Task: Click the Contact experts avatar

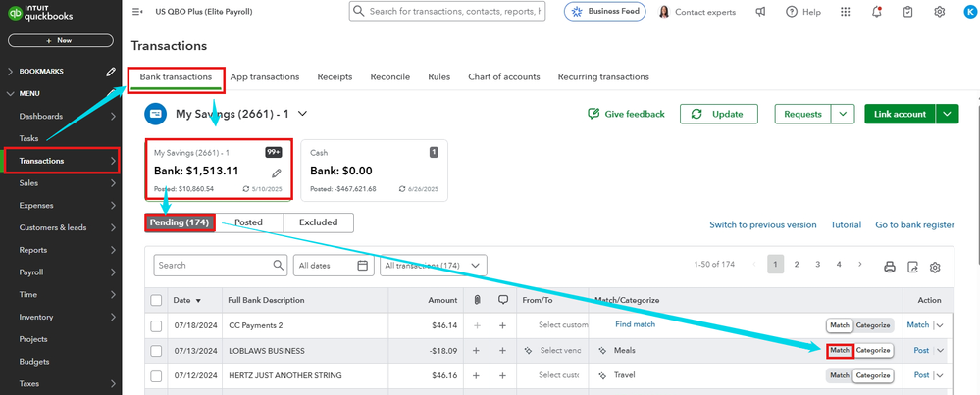Action: click(x=664, y=11)
